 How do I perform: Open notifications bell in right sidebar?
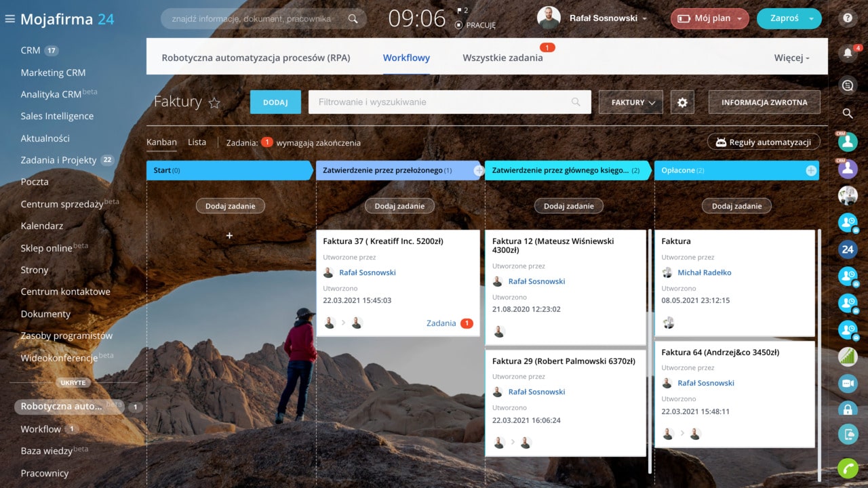tap(847, 53)
